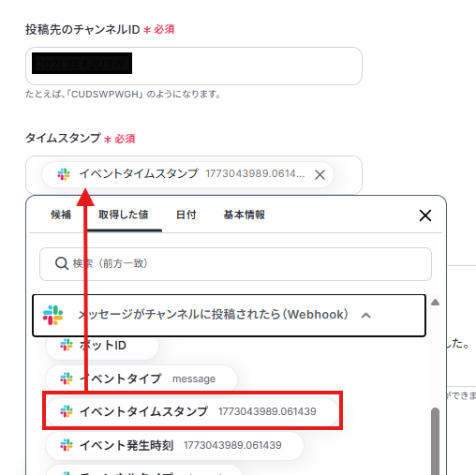Screen dimensions: 476x475
Task: Select イベントタイムスタンプ 1773043989.061439 from list
Action: (192, 411)
